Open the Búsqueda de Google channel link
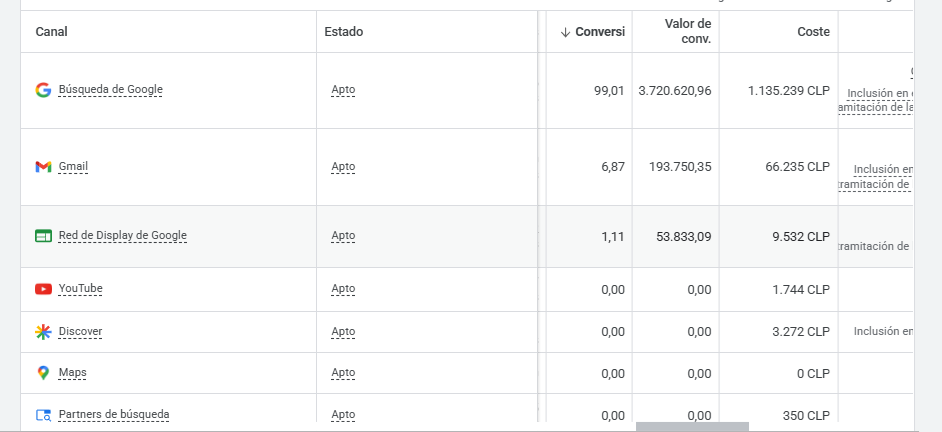 [x=110, y=90]
